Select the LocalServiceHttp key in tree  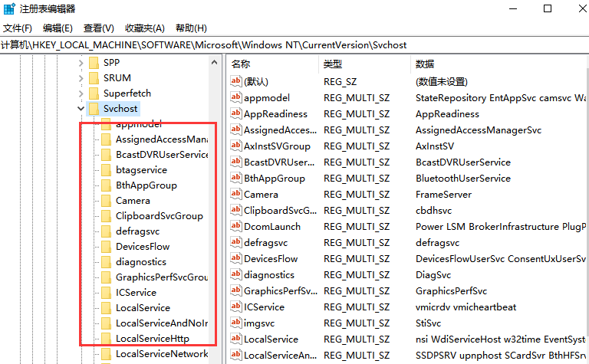coord(152,339)
